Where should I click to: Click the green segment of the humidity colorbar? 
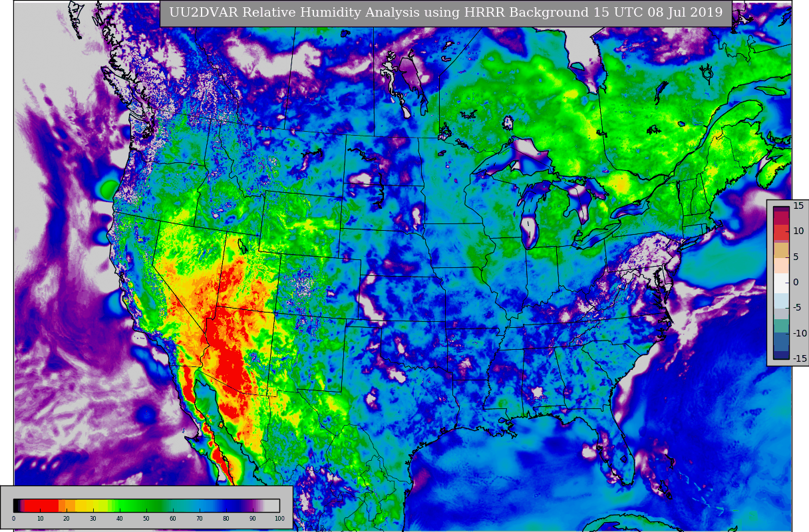pos(137,505)
